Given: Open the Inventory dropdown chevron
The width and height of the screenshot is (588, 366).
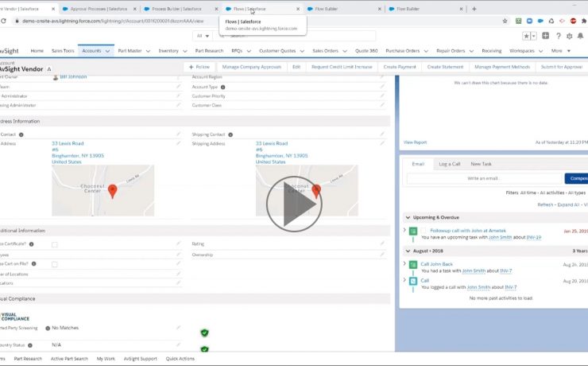Looking at the screenshot, I should (185, 51).
